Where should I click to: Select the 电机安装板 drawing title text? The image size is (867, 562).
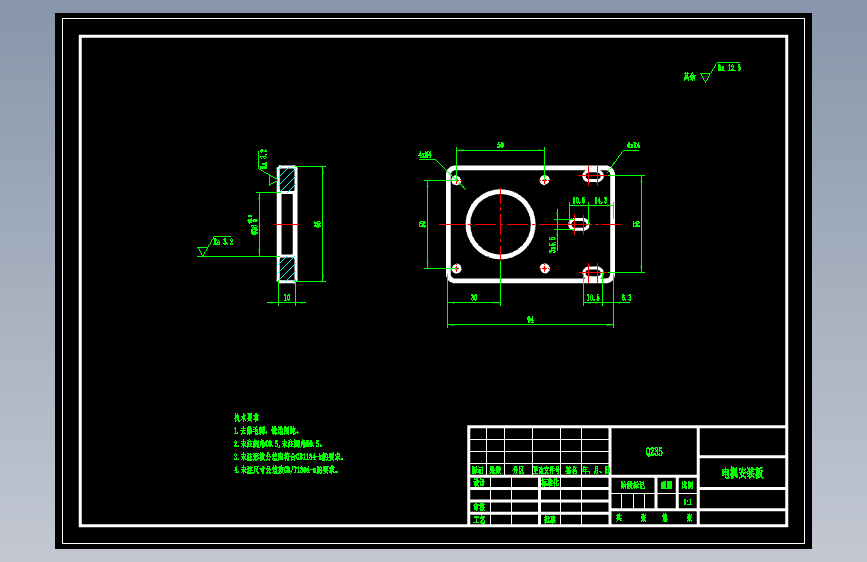(742, 473)
